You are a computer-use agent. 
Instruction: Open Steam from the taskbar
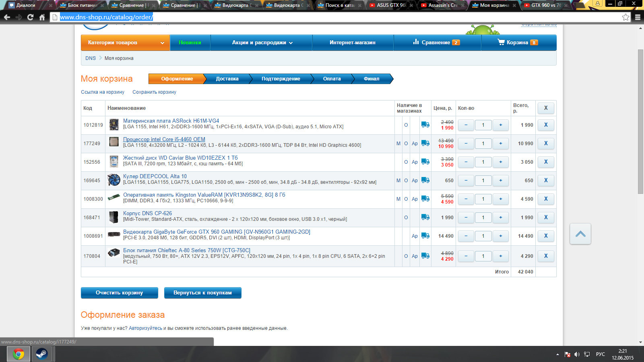[x=42, y=354]
